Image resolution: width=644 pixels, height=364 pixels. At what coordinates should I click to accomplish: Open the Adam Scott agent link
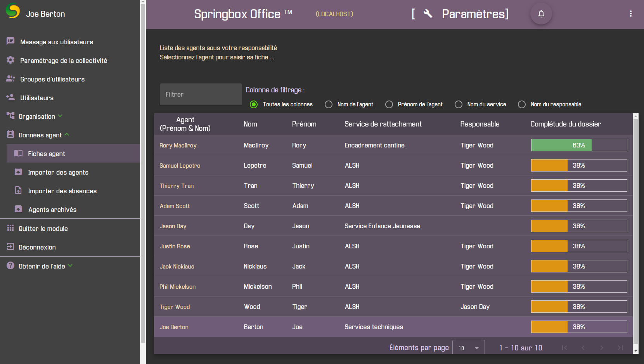pos(175,206)
